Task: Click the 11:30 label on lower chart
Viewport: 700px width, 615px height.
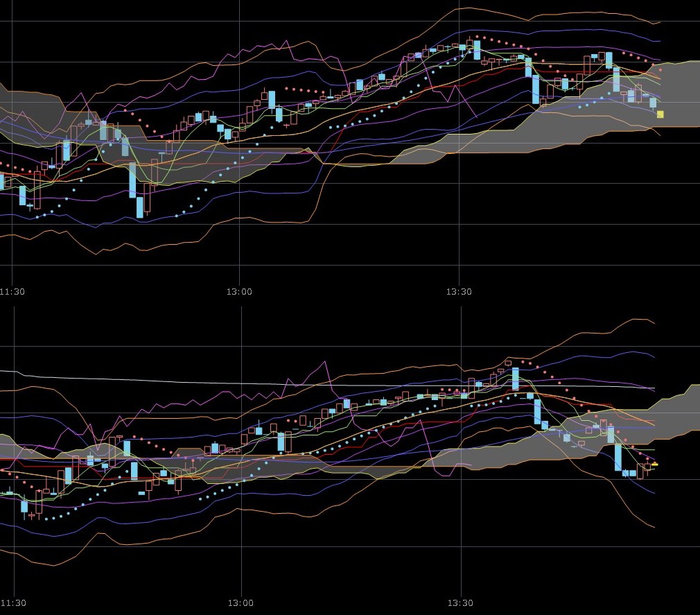Action: 12,603
